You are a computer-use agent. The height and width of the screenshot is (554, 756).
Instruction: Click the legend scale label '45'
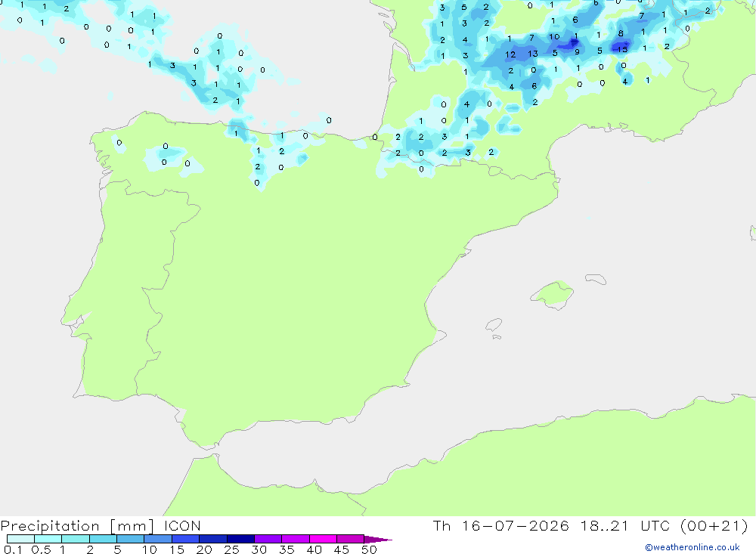pyautogui.click(x=342, y=549)
